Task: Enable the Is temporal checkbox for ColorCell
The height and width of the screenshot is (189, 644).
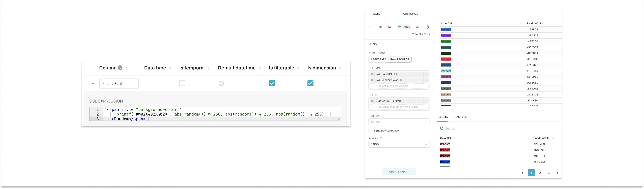Action: tap(182, 83)
